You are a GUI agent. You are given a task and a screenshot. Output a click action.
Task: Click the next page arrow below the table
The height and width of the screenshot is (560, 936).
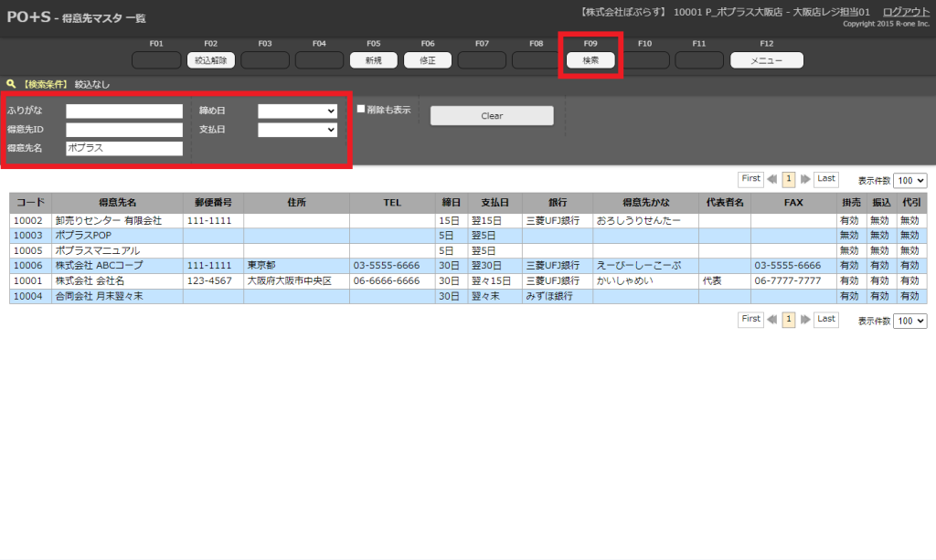803,320
